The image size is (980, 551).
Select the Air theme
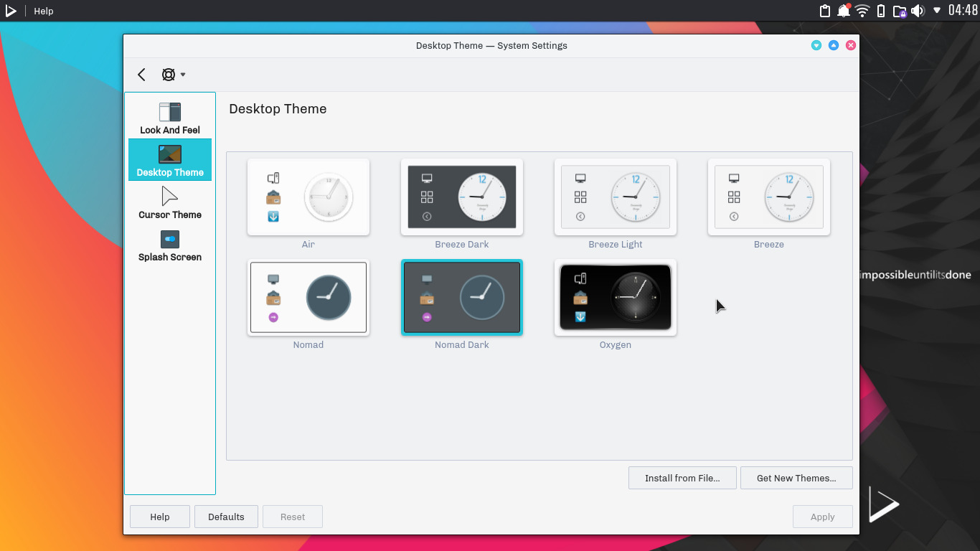point(308,197)
